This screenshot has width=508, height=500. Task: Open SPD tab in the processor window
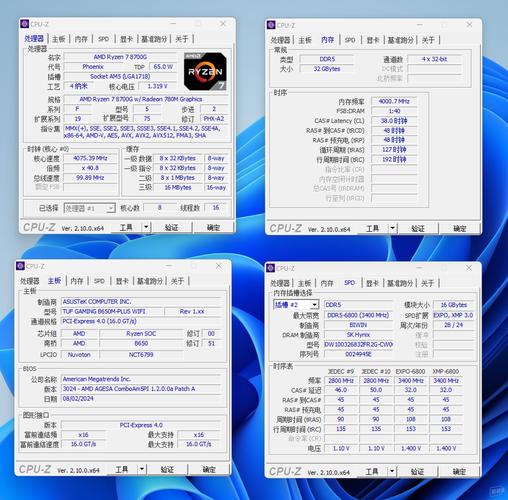104,39
